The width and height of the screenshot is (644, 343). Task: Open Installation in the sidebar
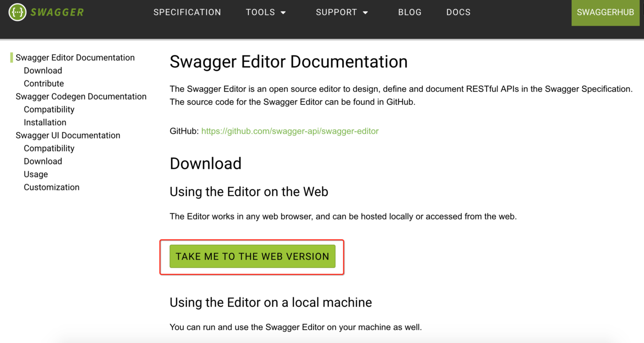click(45, 122)
